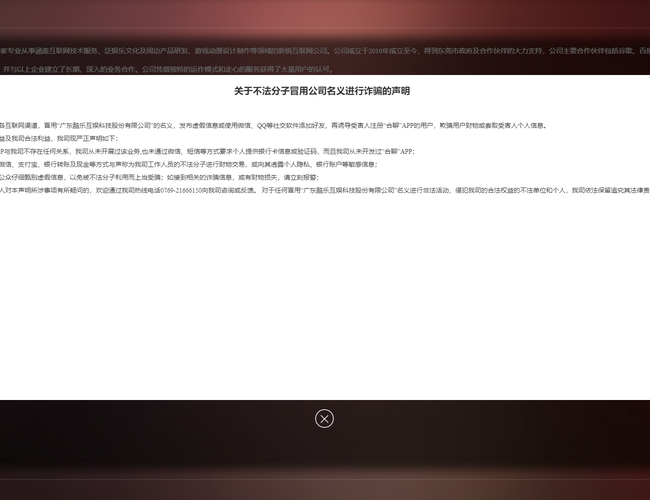The width and height of the screenshot is (650, 500).
Task: Click the text 欺骗用户财物或套取受害人个人信息
Action: coord(492,126)
